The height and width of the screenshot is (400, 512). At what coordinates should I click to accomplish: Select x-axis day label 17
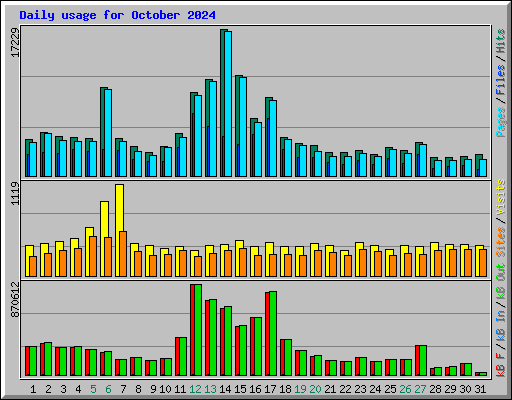(x=270, y=389)
